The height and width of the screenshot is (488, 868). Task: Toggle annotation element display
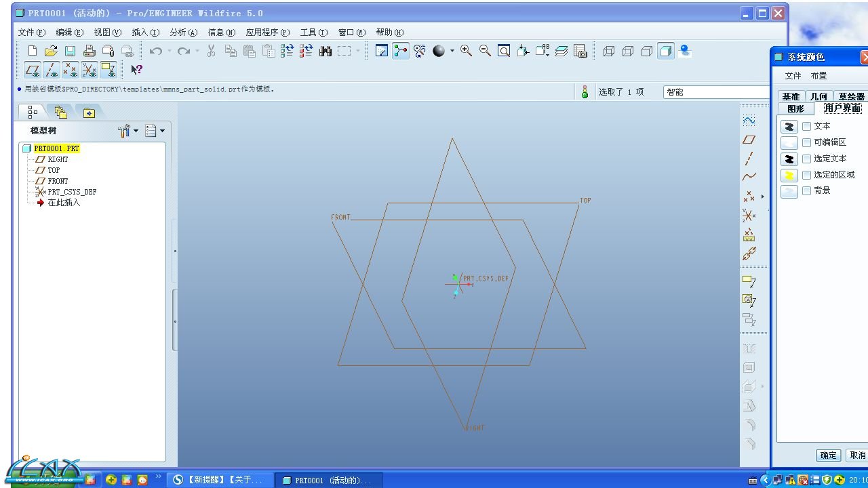[108, 69]
